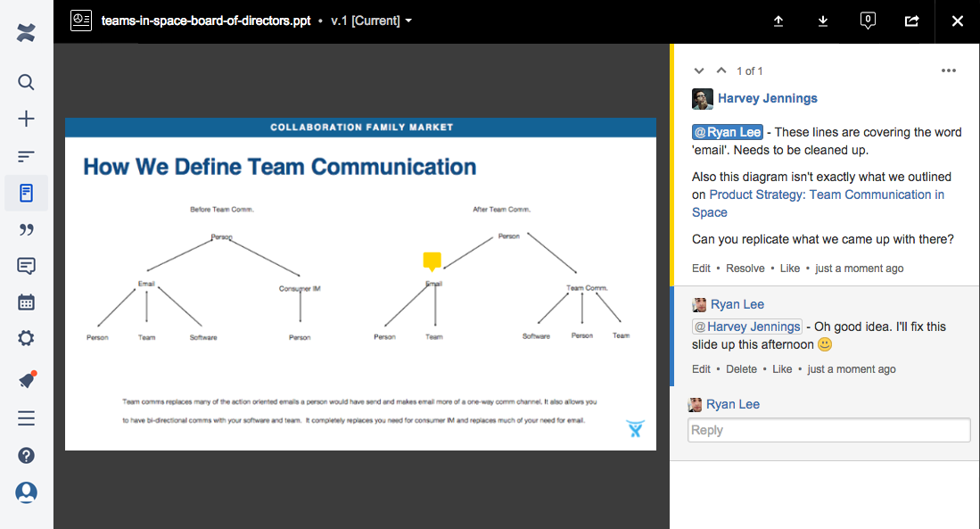Open the comment more options ellipsis menu
The image size is (980, 529).
pos(949,70)
